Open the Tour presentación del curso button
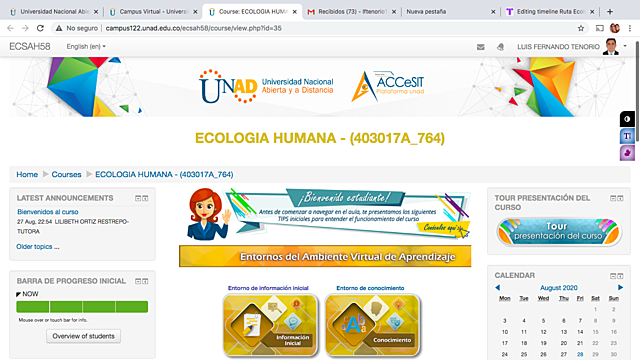This screenshot has height=360, width=640. (558, 231)
